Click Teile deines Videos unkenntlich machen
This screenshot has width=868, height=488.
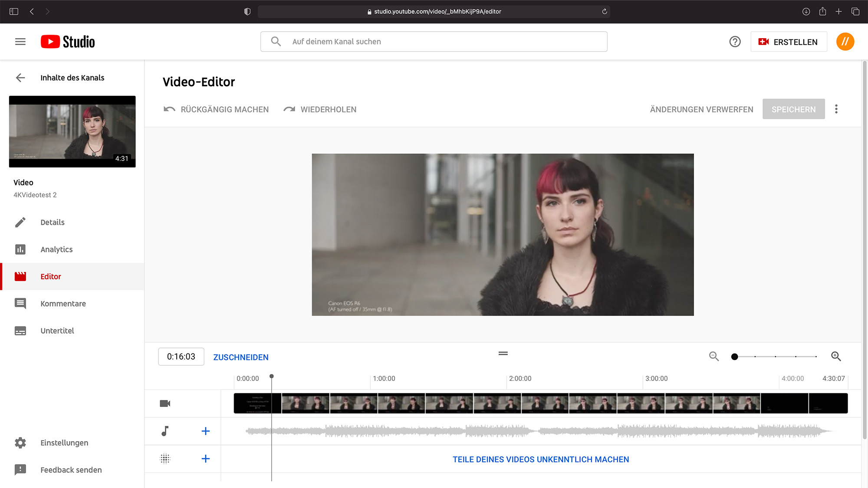tap(541, 459)
